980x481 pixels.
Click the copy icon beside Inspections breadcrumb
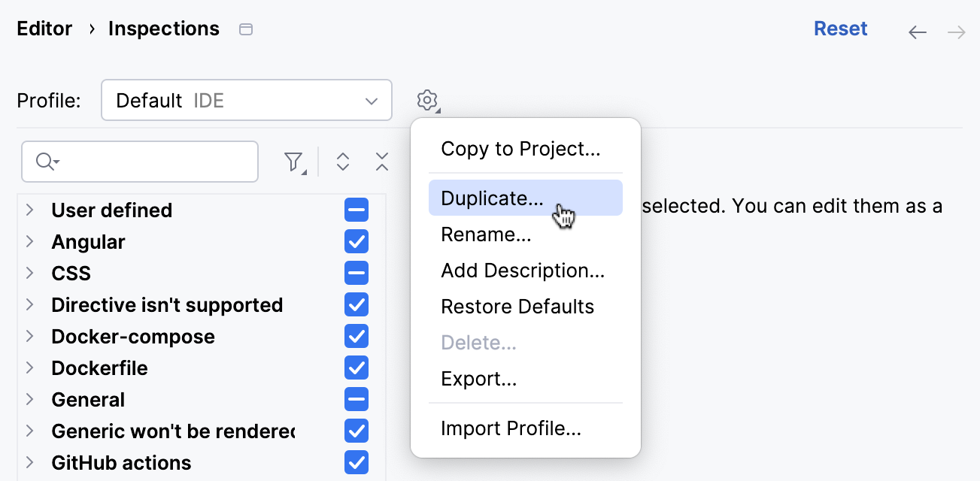point(245,29)
